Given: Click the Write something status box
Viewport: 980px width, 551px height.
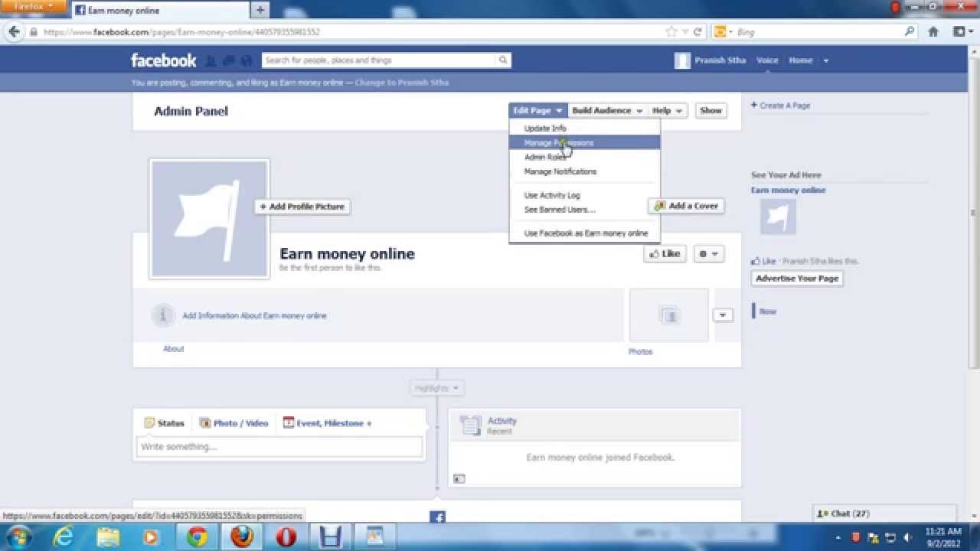Looking at the screenshot, I should pyautogui.click(x=279, y=447).
